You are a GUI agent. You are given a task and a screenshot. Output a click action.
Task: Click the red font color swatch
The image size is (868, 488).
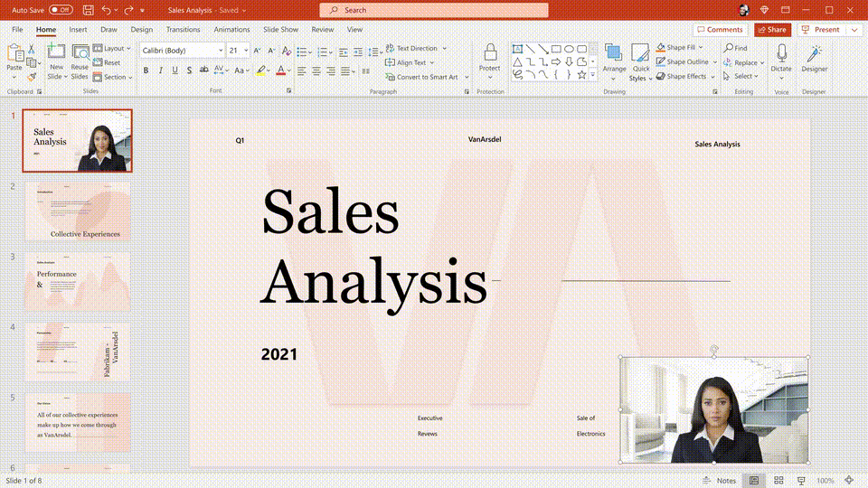click(x=280, y=70)
